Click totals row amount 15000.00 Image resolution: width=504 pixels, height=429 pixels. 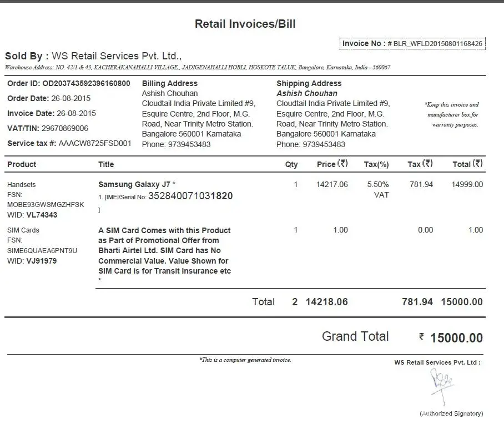(x=462, y=302)
